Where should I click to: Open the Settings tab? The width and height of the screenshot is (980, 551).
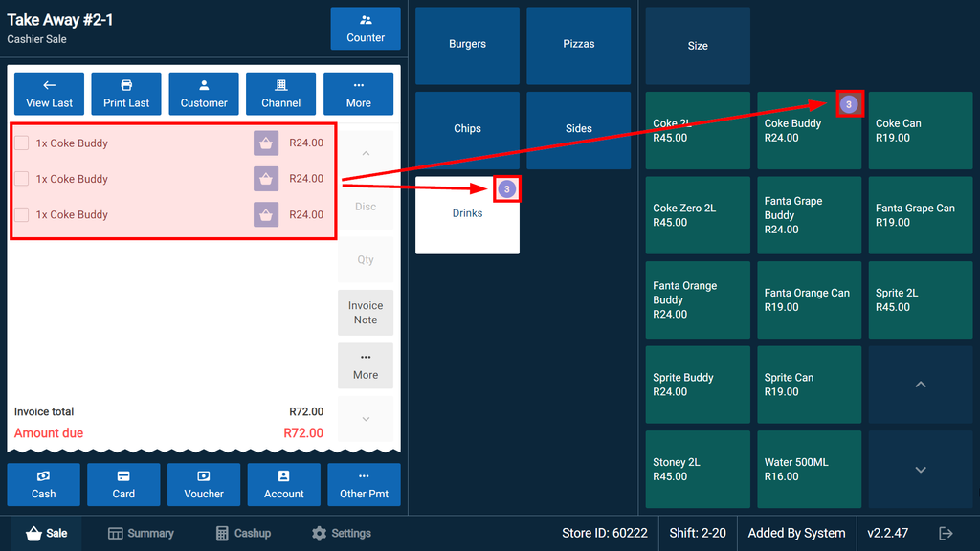[x=342, y=534]
